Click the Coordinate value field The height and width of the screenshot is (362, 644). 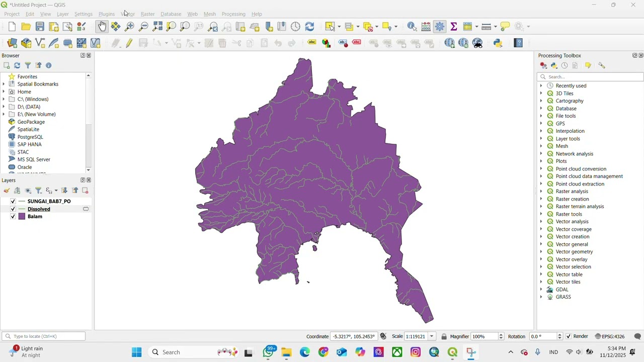(x=354, y=336)
